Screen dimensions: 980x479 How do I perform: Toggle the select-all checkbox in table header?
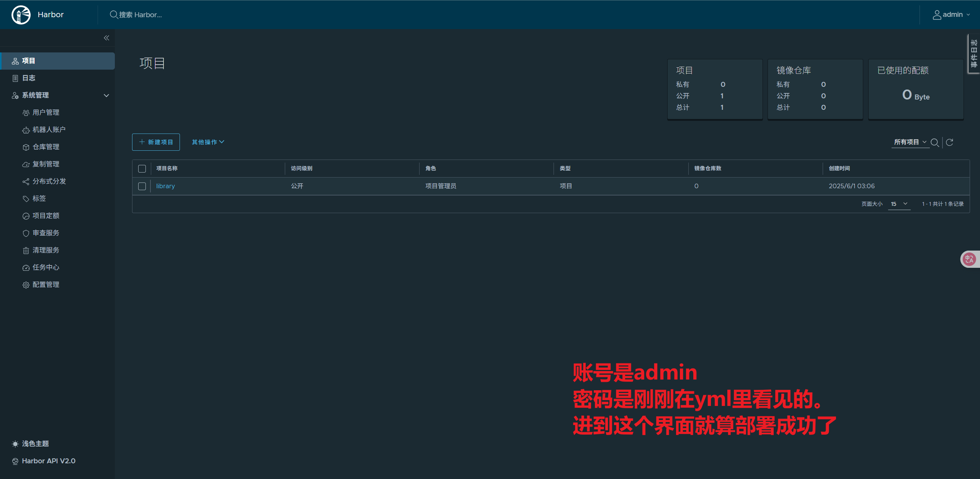tap(142, 169)
